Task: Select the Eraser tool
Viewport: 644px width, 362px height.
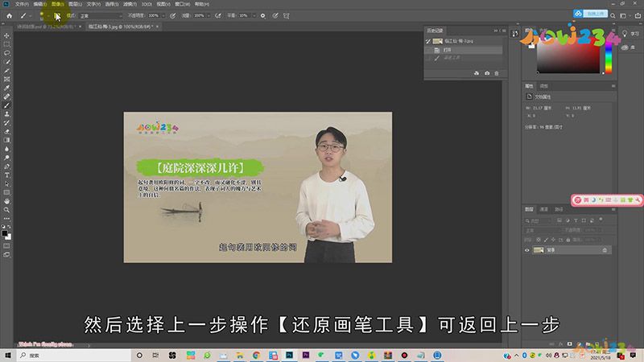Action: tap(6, 131)
